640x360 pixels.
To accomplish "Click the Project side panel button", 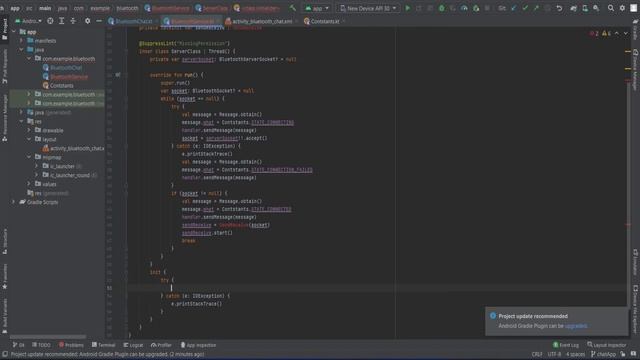I will click(4, 29).
